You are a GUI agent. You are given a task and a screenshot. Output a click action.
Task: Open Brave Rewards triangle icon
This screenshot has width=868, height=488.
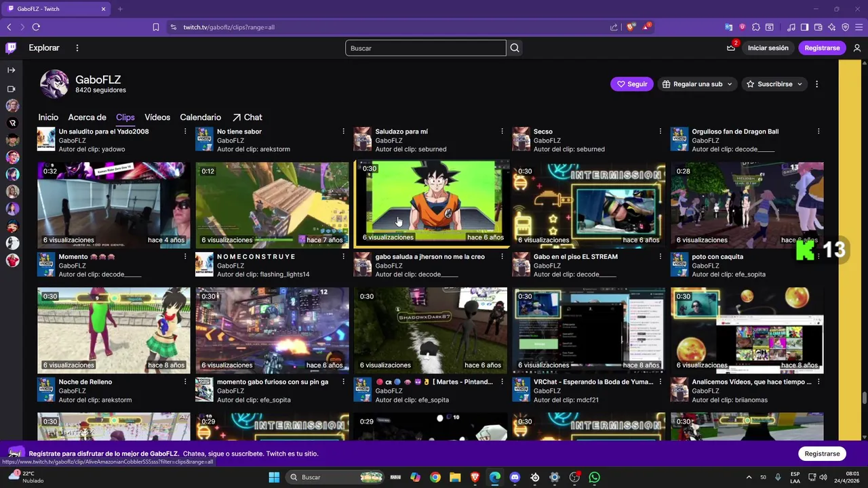(x=646, y=27)
